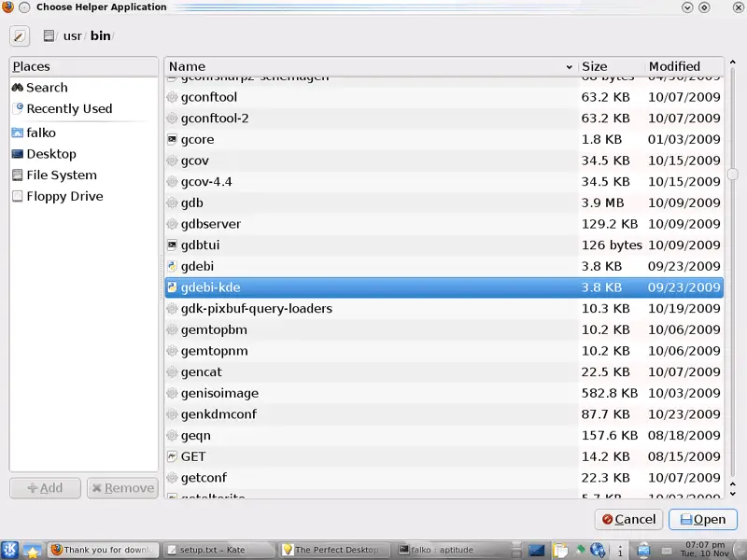Select Search in the Places panel
This screenshot has width=747, height=560.
tap(46, 88)
